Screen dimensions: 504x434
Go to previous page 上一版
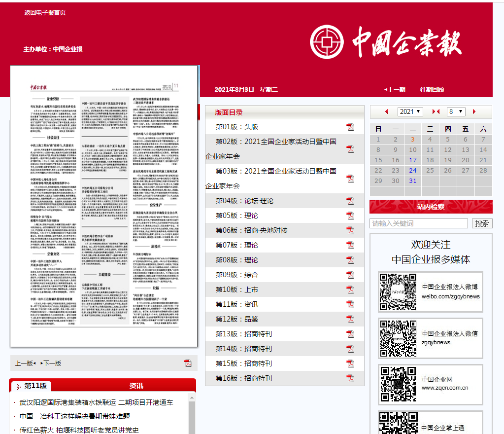(x=26, y=363)
